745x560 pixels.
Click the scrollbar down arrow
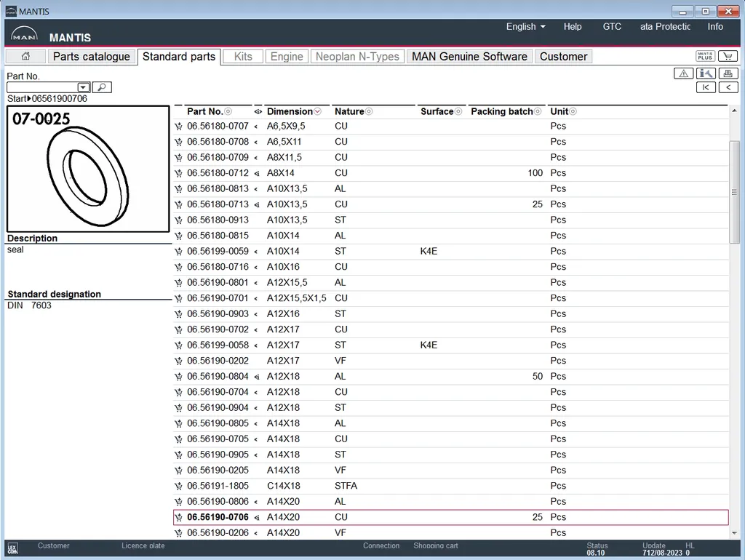734,533
